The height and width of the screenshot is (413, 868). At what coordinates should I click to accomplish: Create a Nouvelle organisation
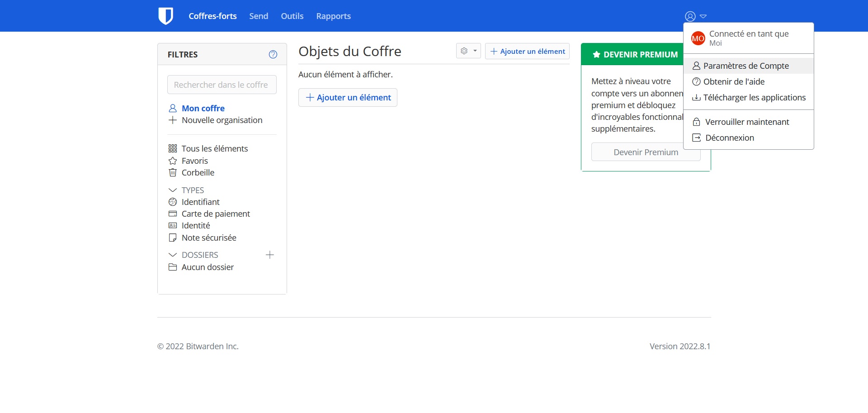pos(222,120)
